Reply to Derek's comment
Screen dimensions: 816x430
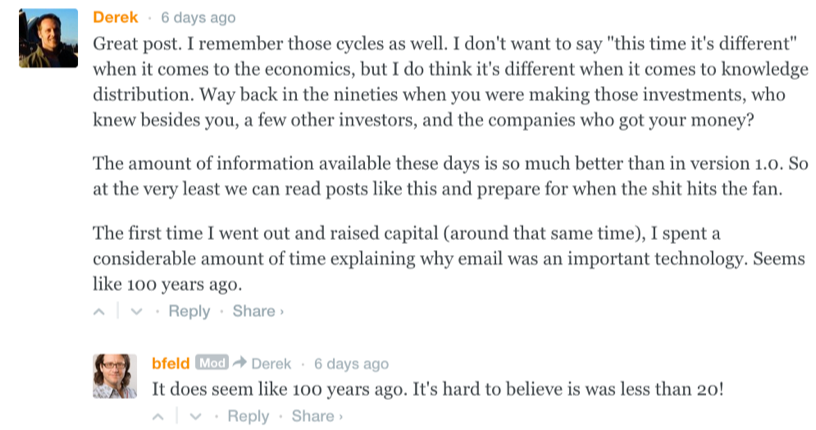click(189, 311)
